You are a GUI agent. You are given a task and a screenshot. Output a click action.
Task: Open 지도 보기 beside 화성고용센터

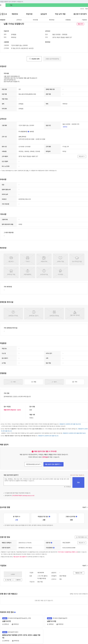(x=82, y=543)
